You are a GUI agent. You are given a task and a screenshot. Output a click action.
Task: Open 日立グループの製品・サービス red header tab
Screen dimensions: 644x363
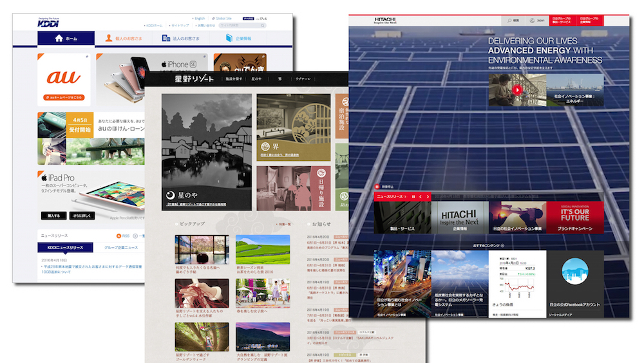[x=562, y=21]
